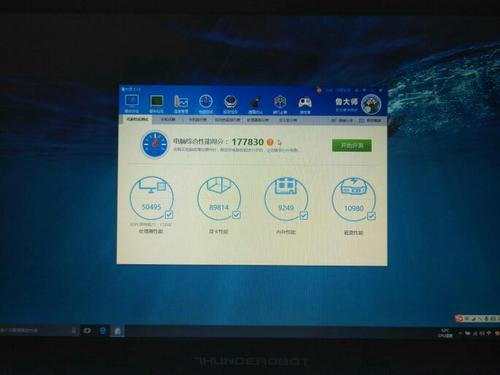Click the Ludashi app icon in the taskbar
500x375 pixels.
pos(118,331)
